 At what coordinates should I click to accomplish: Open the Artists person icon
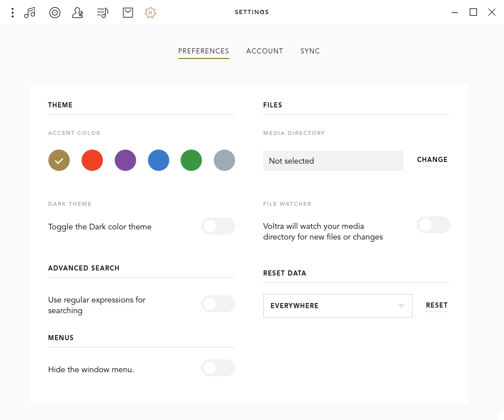point(78,12)
